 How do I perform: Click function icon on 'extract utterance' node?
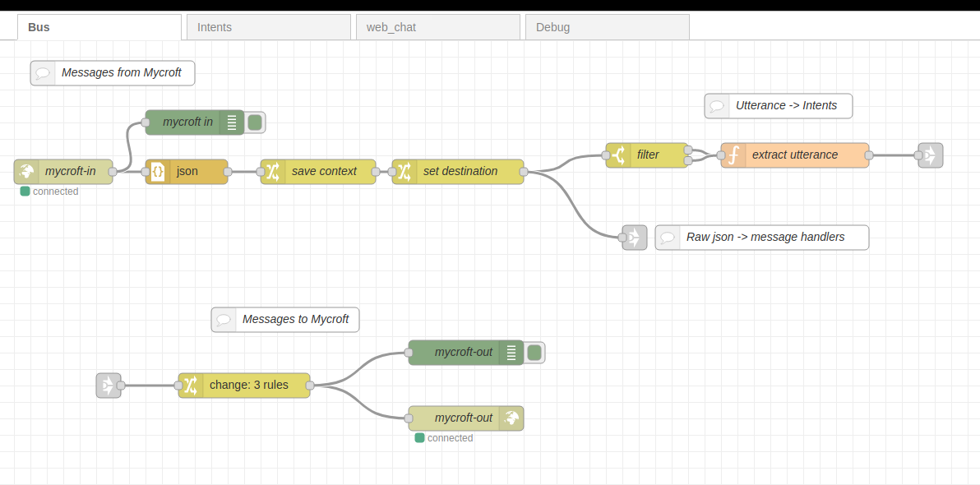733,155
